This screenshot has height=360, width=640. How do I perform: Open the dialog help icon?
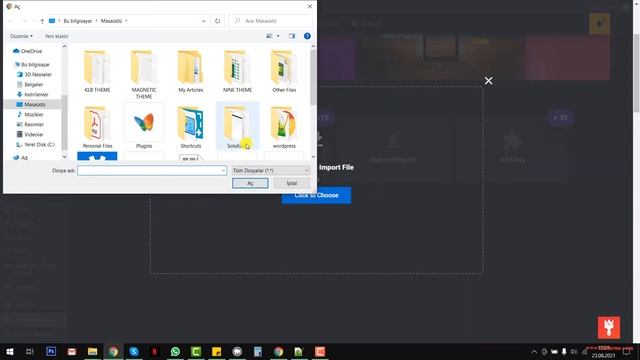(x=307, y=36)
